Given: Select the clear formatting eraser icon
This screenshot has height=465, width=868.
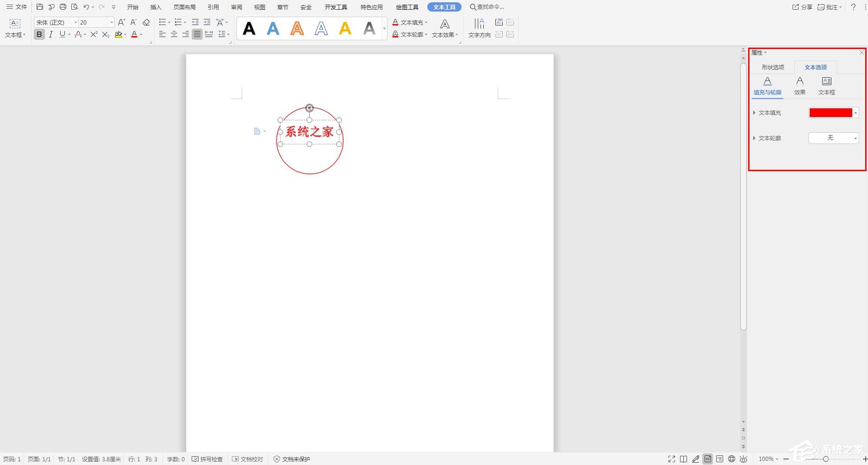Looking at the screenshot, I should tap(145, 22).
